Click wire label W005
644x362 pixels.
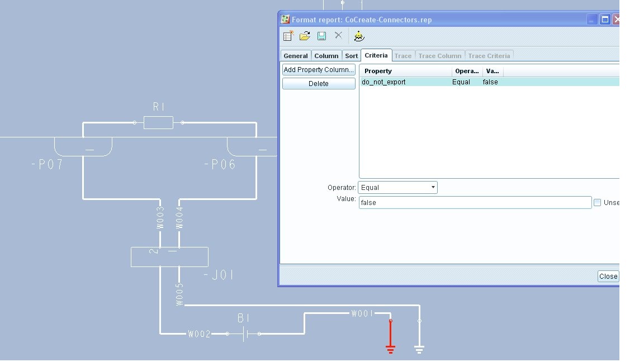pyautogui.click(x=179, y=294)
